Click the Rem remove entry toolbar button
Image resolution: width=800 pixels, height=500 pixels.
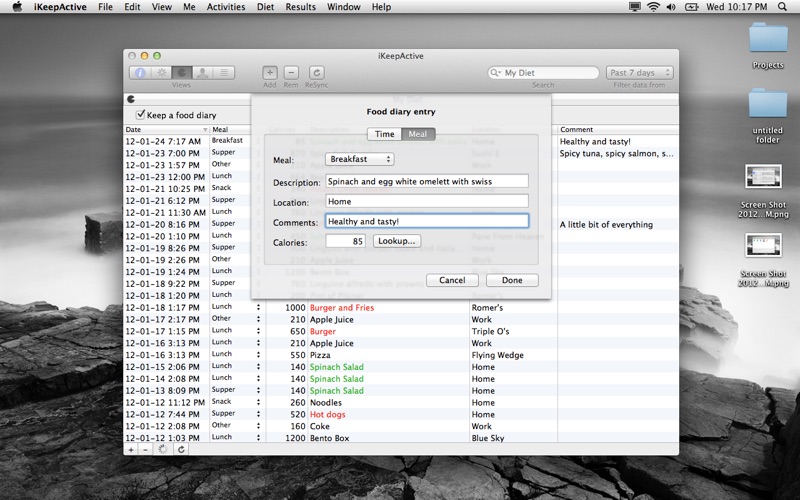click(291, 73)
